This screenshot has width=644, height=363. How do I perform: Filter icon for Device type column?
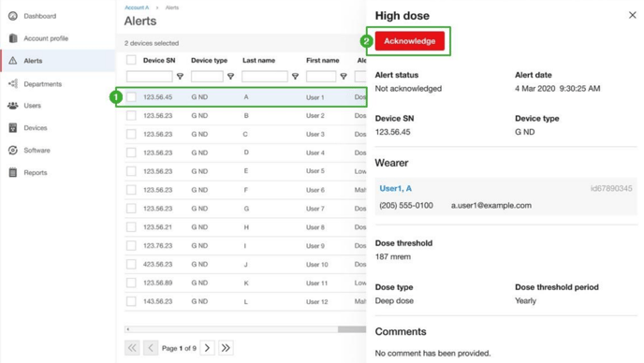(x=231, y=77)
